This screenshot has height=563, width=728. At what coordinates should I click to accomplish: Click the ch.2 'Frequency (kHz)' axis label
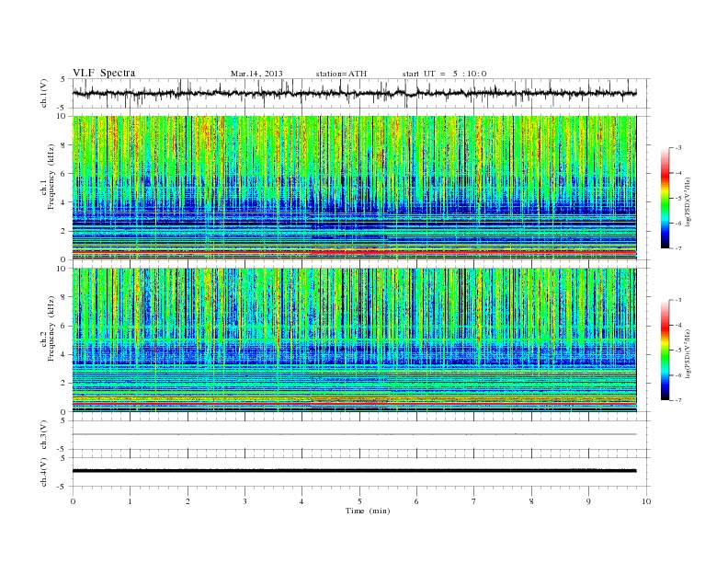tap(51, 328)
